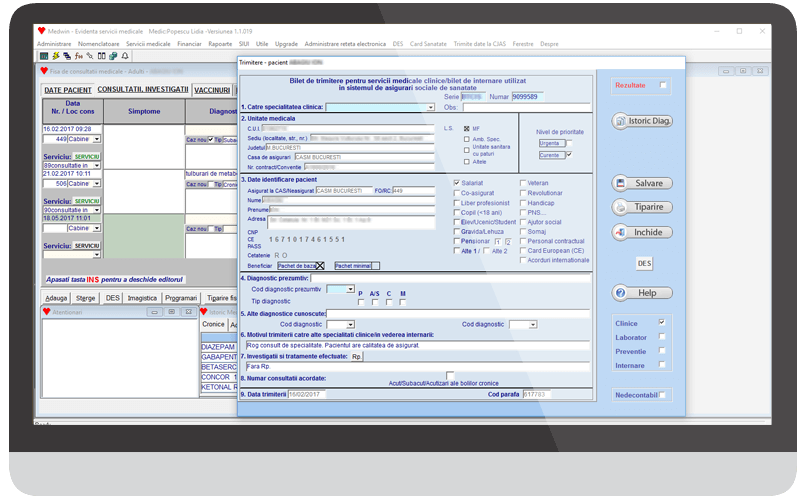Check the Laborator checkbox
This screenshot has width=806, height=500.
click(x=662, y=337)
